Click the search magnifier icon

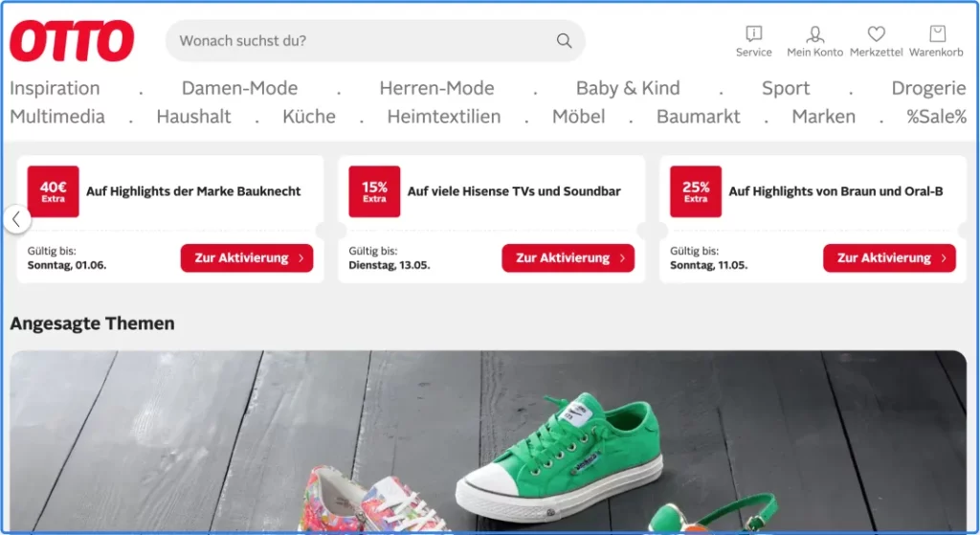[564, 40]
